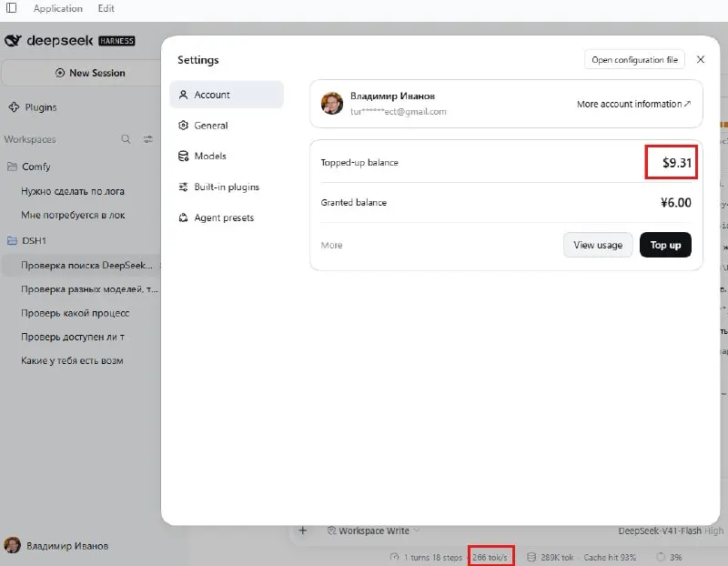This screenshot has width=728, height=566.
Task: Toggle the sidebar panel icon
Action: pyautogui.click(x=12, y=8)
